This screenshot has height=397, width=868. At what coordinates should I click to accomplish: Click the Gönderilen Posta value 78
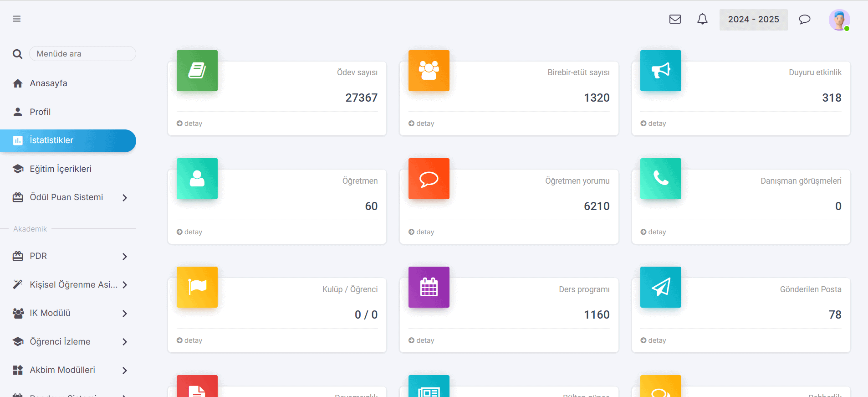(835, 315)
